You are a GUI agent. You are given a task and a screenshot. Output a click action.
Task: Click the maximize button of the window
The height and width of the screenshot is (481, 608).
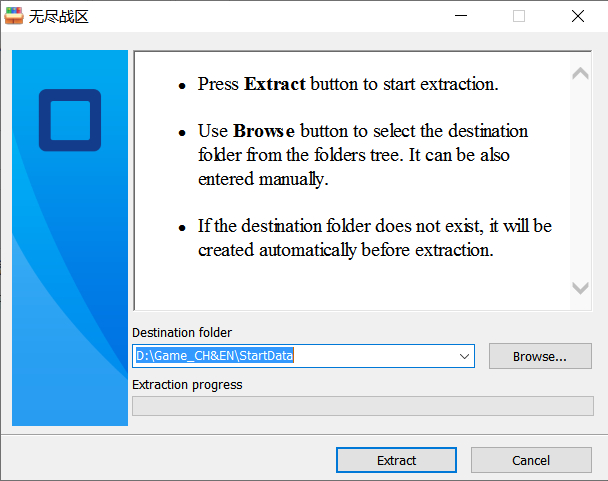click(x=519, y=16)
